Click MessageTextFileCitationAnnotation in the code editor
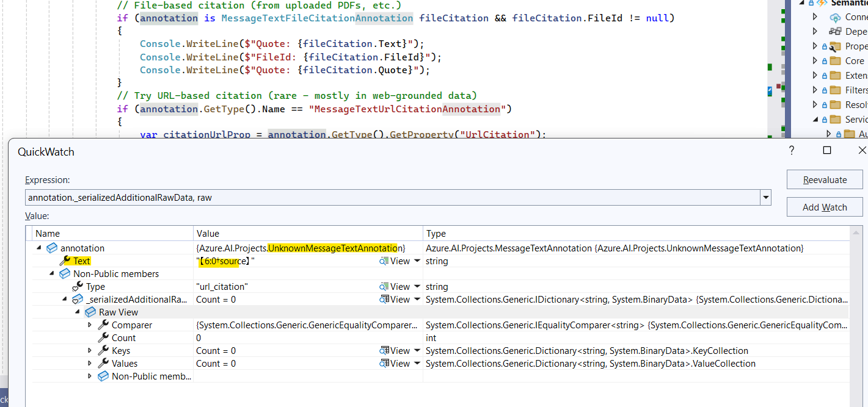The width and height of the screenshot is (868, 407). pos(317,18)
